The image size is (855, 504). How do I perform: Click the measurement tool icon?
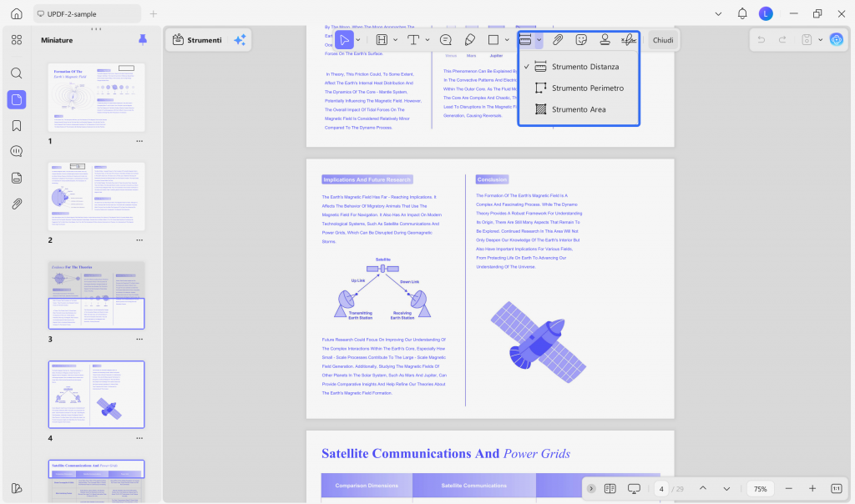tap(525, 40)
